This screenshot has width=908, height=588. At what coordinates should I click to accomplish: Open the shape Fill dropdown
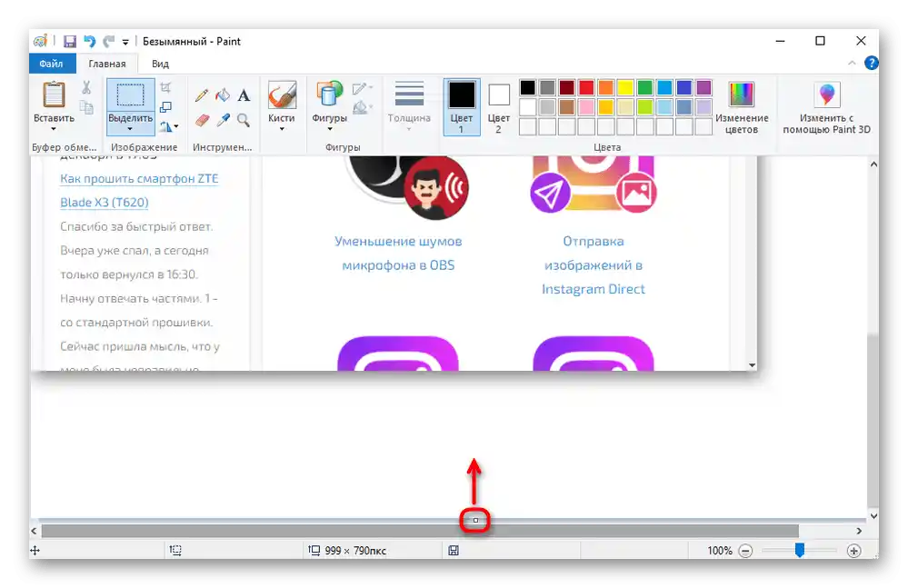[362, 107]
